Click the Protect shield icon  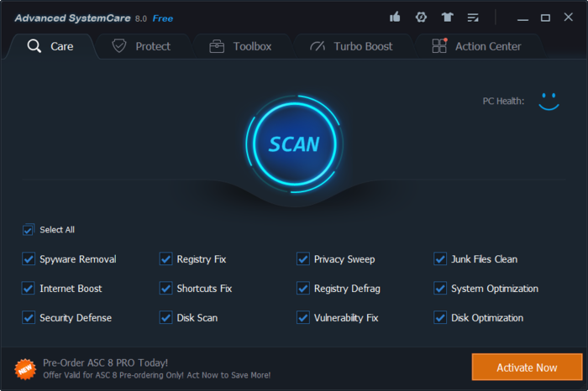[119, 46]
